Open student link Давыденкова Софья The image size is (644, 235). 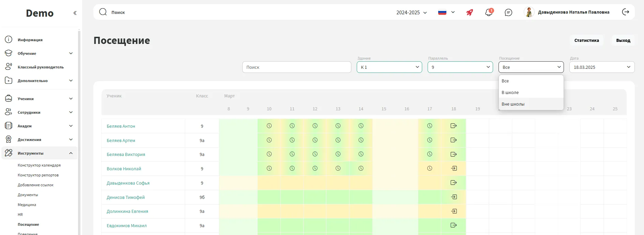(x=128, y=183)
